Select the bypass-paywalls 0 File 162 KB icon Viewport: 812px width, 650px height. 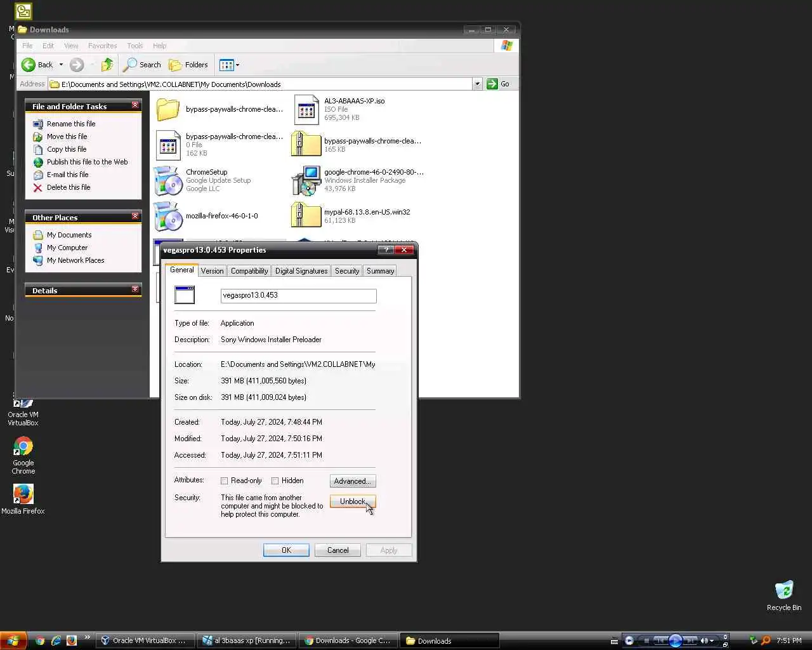[168, 145]
